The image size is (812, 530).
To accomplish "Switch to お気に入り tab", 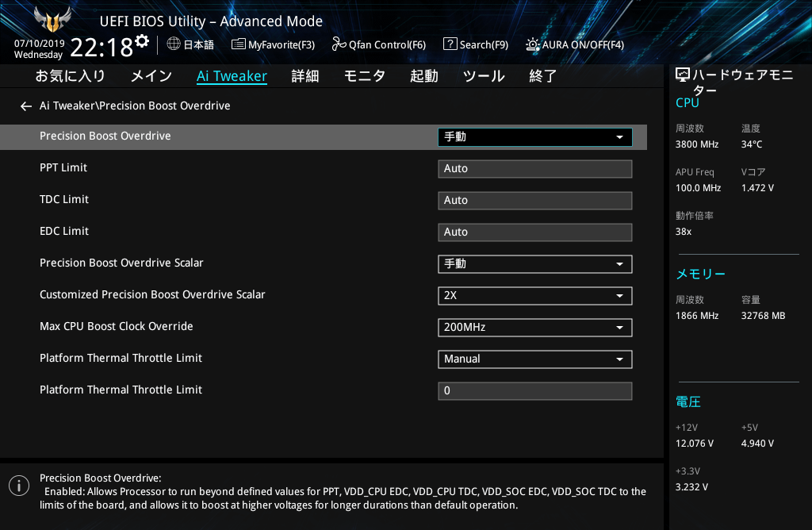I will [x=70, y=76].
